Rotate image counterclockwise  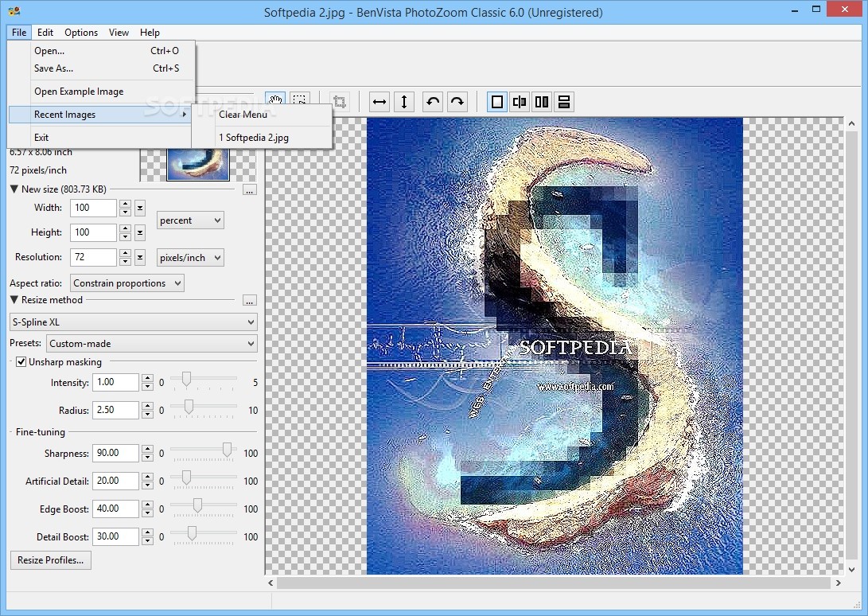(432, 102)
